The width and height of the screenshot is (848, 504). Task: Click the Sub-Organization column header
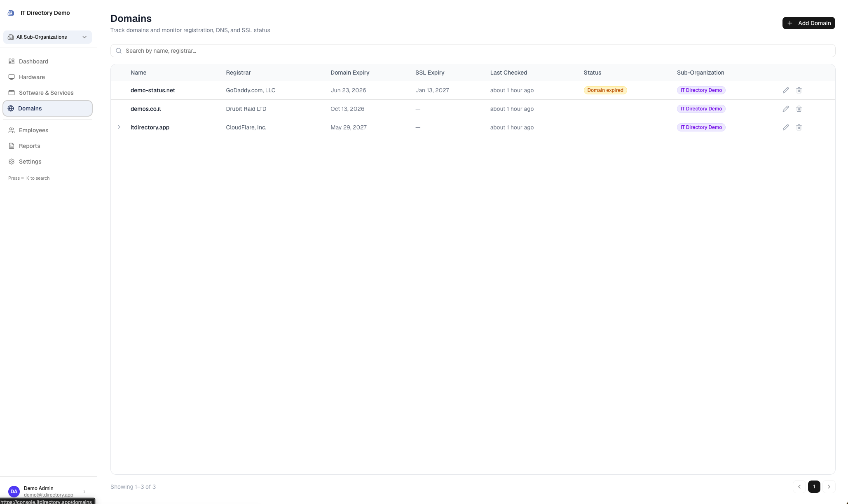700,73
